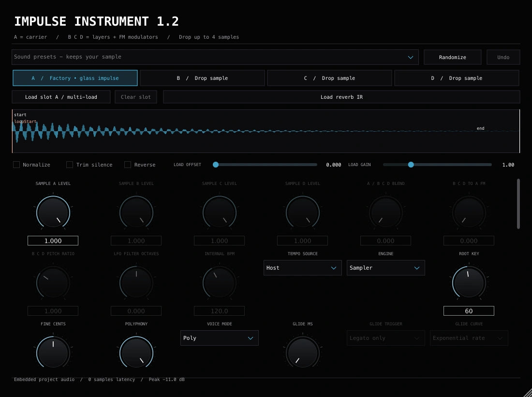Click the B C D to A FM value field
Viewport: 532px width, 397px height.
coord(469,241)
